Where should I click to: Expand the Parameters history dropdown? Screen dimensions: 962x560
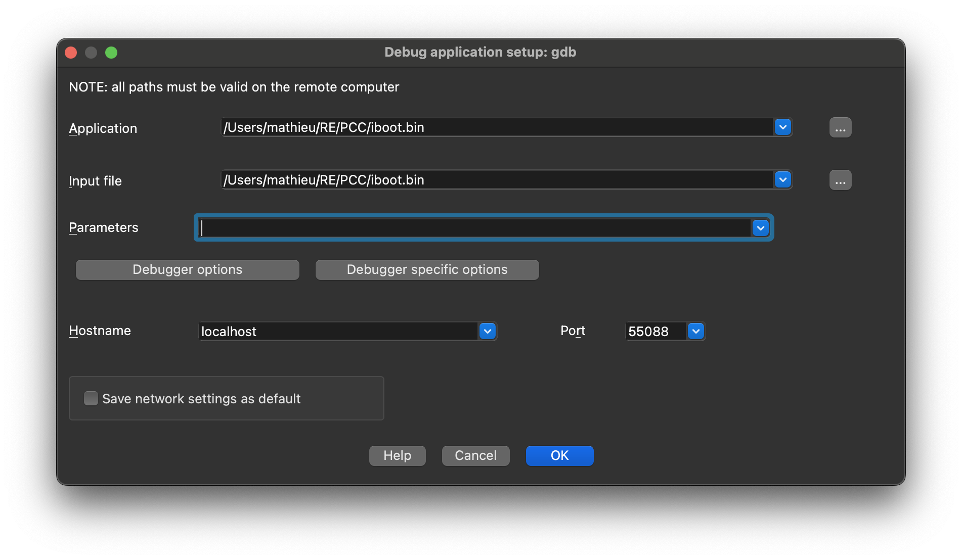click(761, 228)
